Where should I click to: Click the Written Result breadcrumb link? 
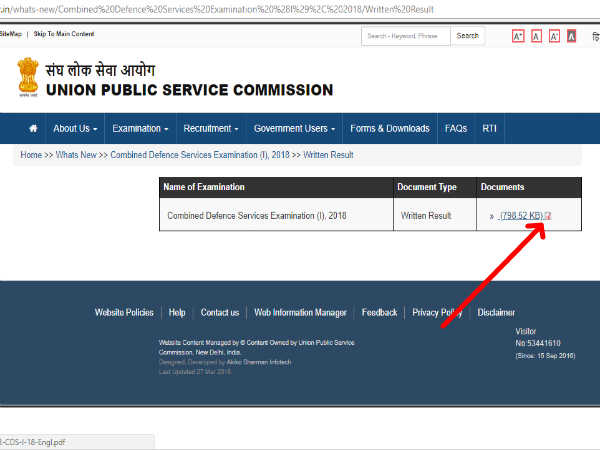coord(328,155)
